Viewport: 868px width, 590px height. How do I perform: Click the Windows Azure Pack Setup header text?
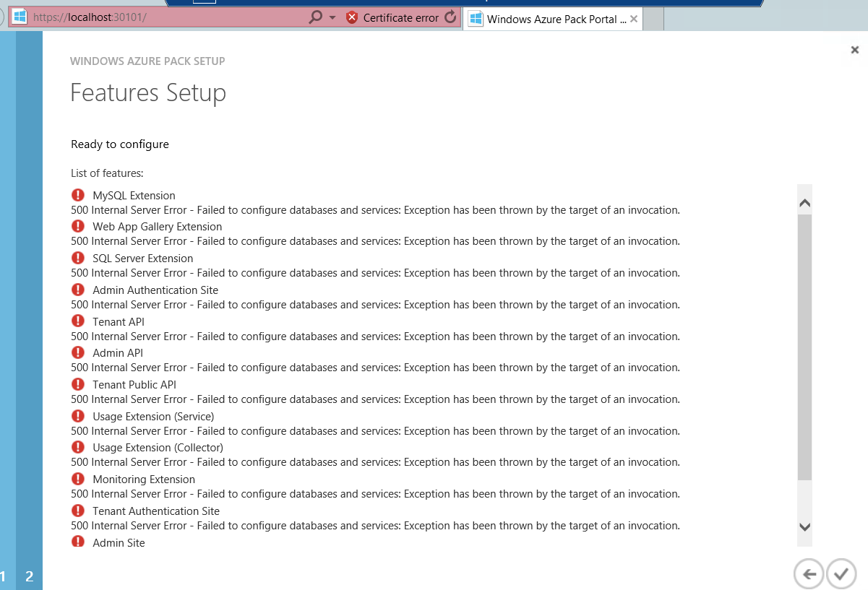click(x=147, y=61)
